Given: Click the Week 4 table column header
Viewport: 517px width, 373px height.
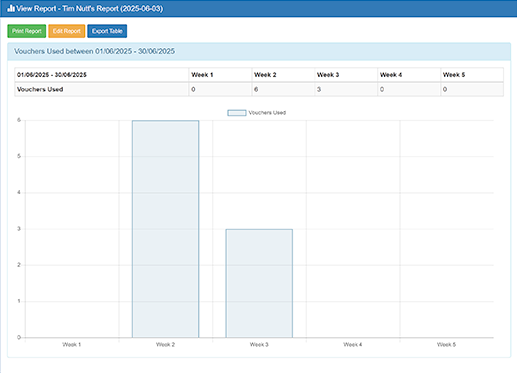Looking at the screenshot, I should [x=409, y=75].
